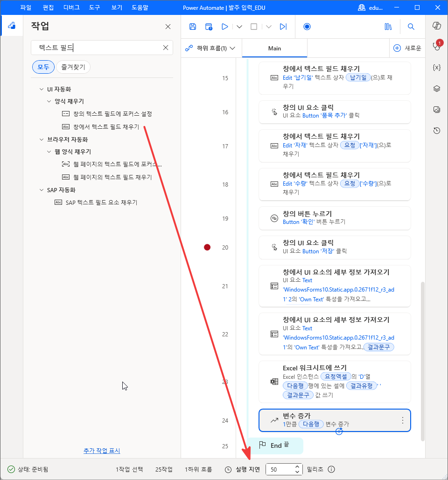Open the 도움말 menu
Viewport: 448px width, 480px height.
coord(140,7)
